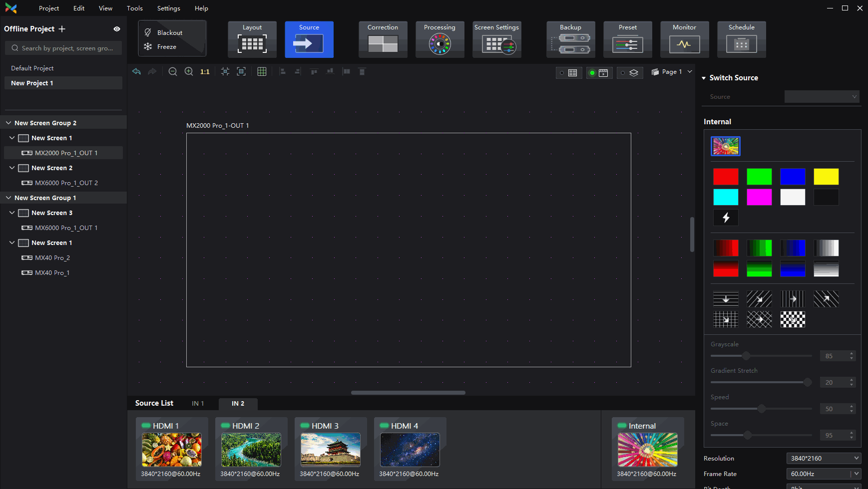Open the Preset module
The width and height of the screenshot is (868, 489).
tap(628, 39)
